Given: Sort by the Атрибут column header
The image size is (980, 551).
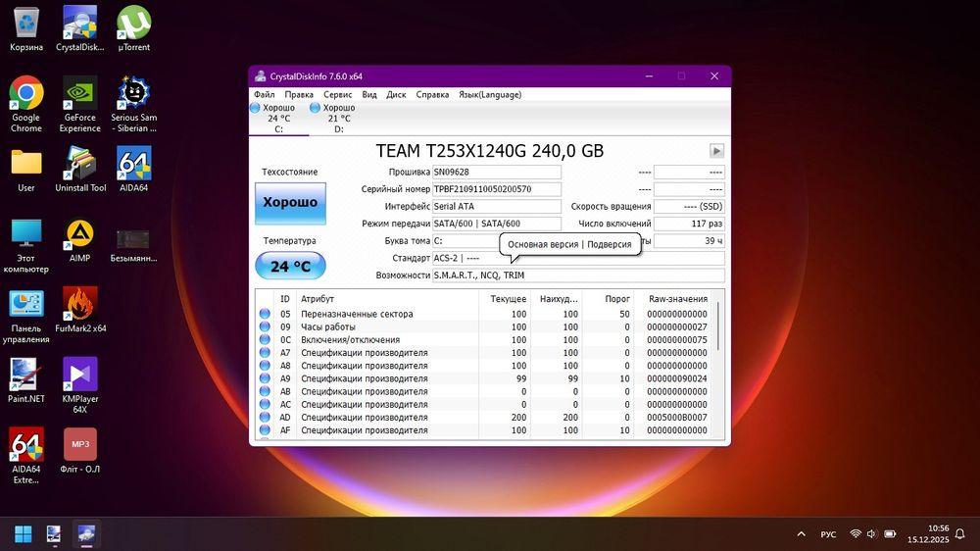Looking at the screenshot, I should coord(387,299).
